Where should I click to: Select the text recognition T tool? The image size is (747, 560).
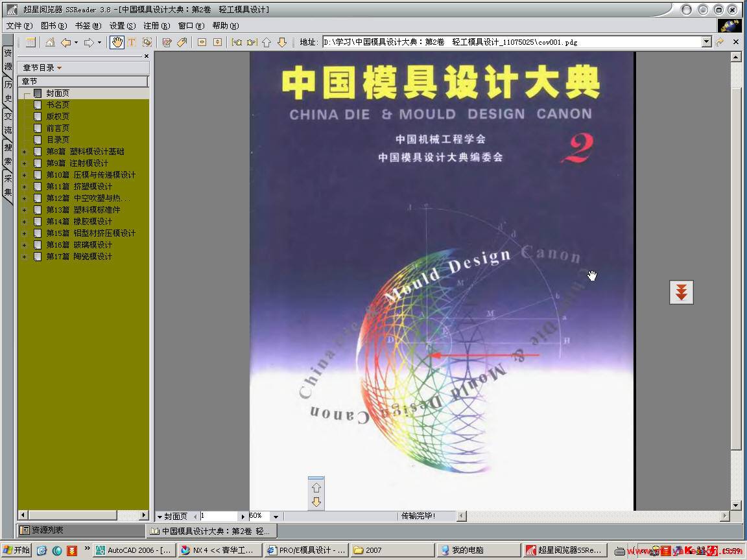pyautogui.click(x=132, y=42)
